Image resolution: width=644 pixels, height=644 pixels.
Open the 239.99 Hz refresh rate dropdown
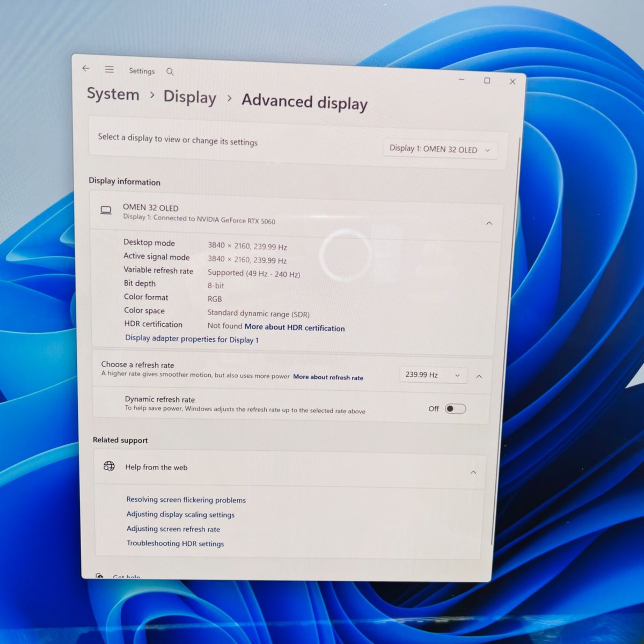point(433,375)
